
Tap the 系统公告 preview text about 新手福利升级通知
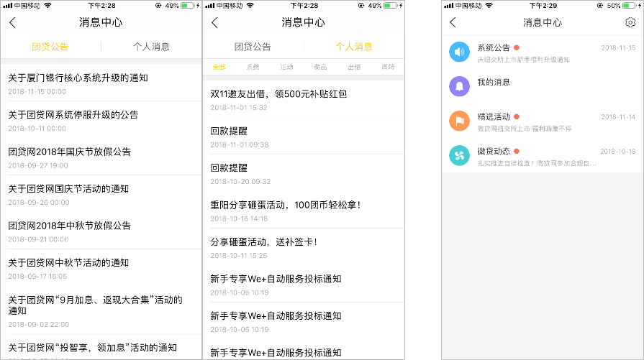[523, 60]
